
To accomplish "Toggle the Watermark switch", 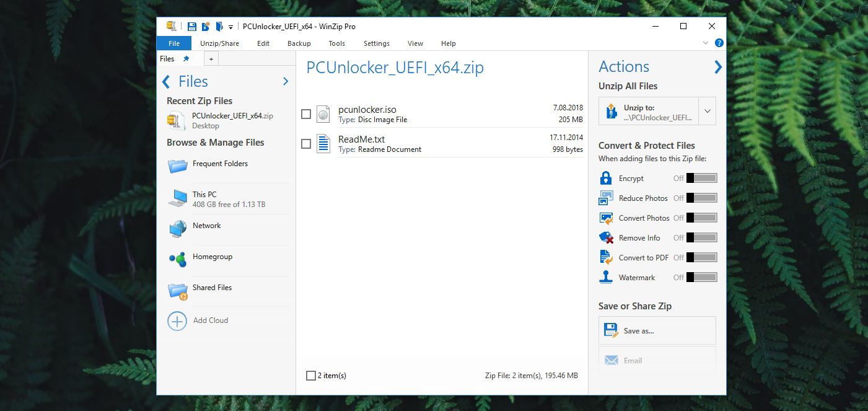I will point(701,277).
